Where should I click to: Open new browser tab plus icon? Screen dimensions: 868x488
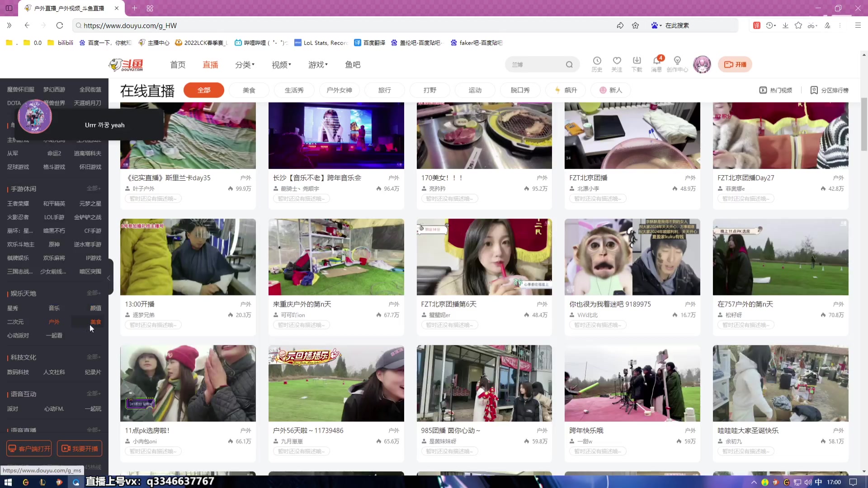134,8
